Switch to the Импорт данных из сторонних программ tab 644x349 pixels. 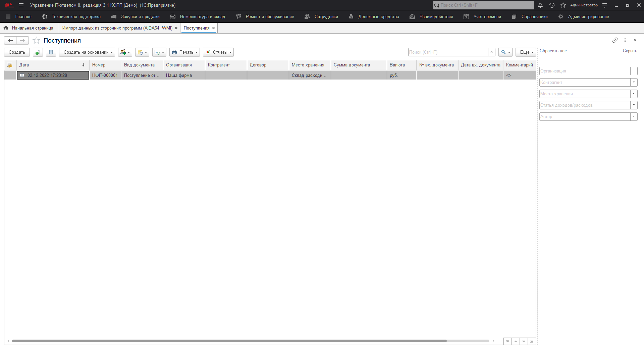pyautogui.click(x=117, y=28)
